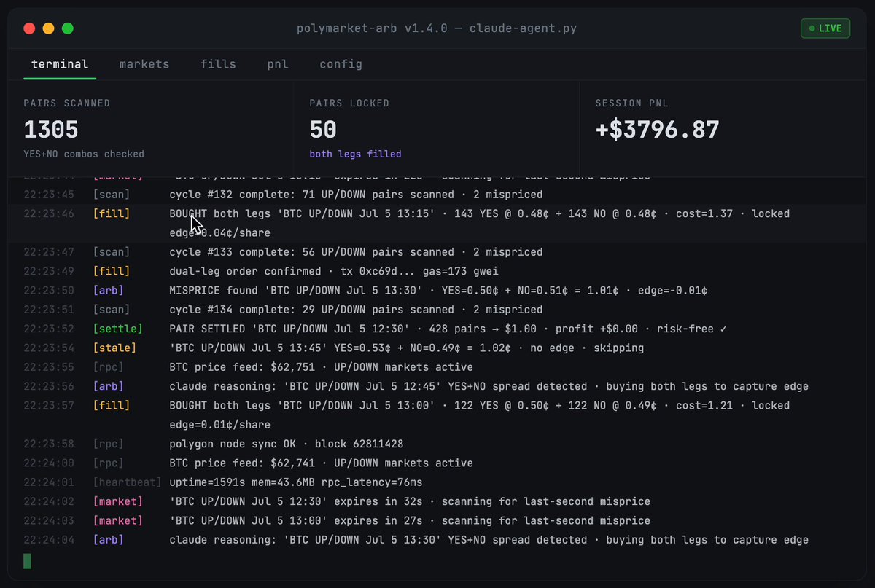Click the BTC price feed $62,741 line
Image resolution: width=875 pixels, height=588 pixels.
pos(321,463)
